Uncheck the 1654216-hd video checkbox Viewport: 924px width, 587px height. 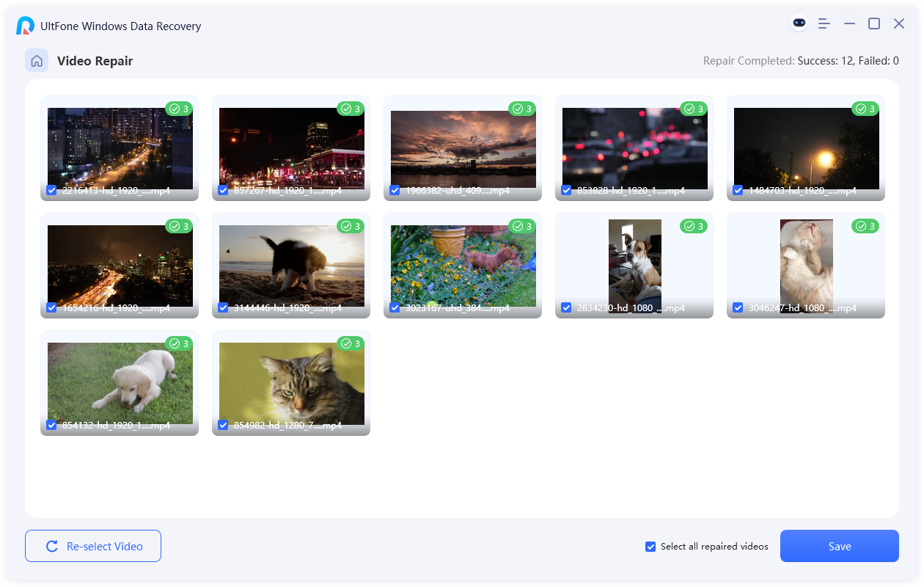pyautogui.click(x=51, y=307)
